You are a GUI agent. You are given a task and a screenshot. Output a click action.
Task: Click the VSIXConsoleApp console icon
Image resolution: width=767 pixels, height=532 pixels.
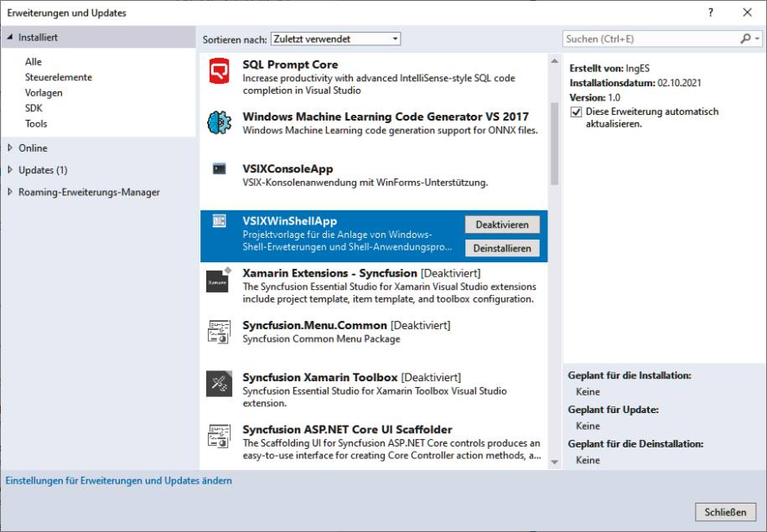(219, 168)
